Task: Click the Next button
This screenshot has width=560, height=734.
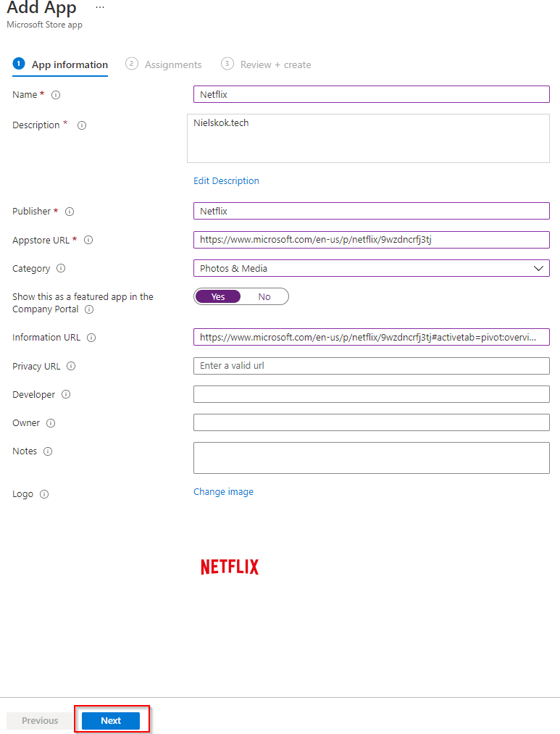Action: (111, 720)
